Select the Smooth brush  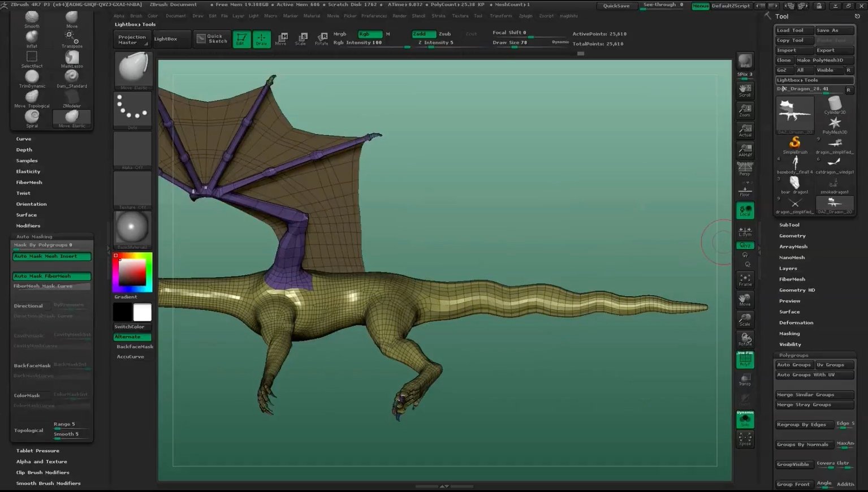(32, 19)
